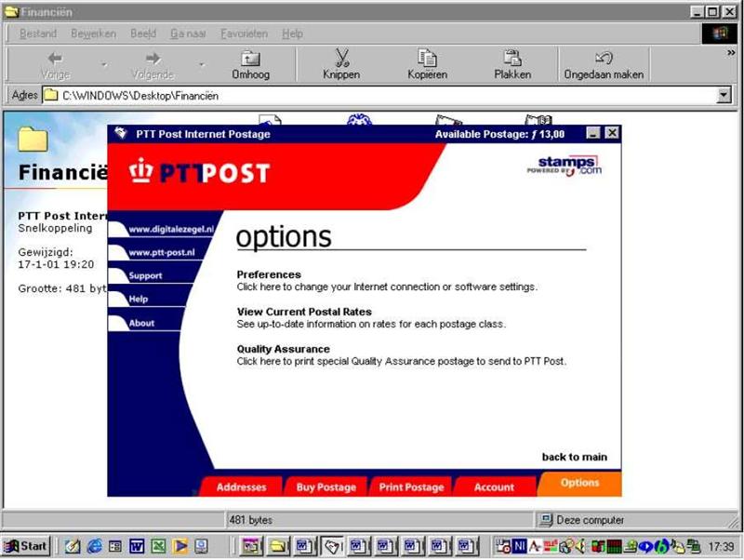Image resolution: width=744 pixels, height=560 pixels.
Task: Launch Internet Explorer from the quick launch
Action: click(94, 546)
